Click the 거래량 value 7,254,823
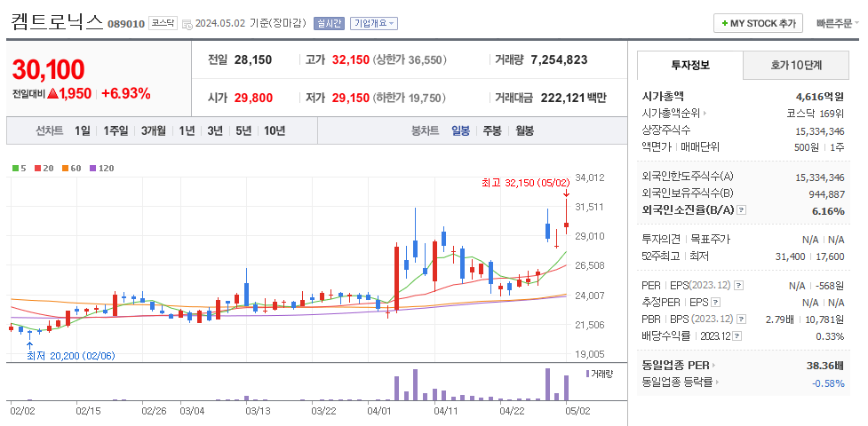Viewport: 868px width, 426px height. pyautogui.click(x=559, y=59)
